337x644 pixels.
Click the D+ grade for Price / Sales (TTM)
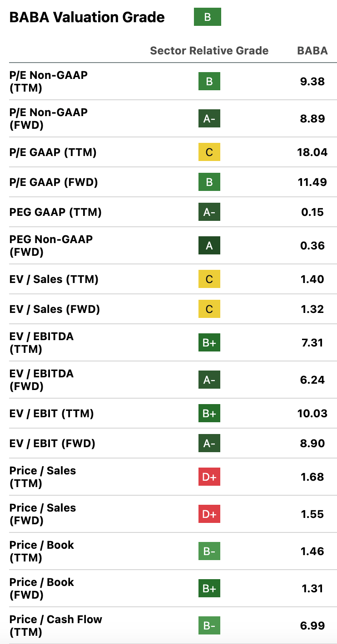point(209,477)
